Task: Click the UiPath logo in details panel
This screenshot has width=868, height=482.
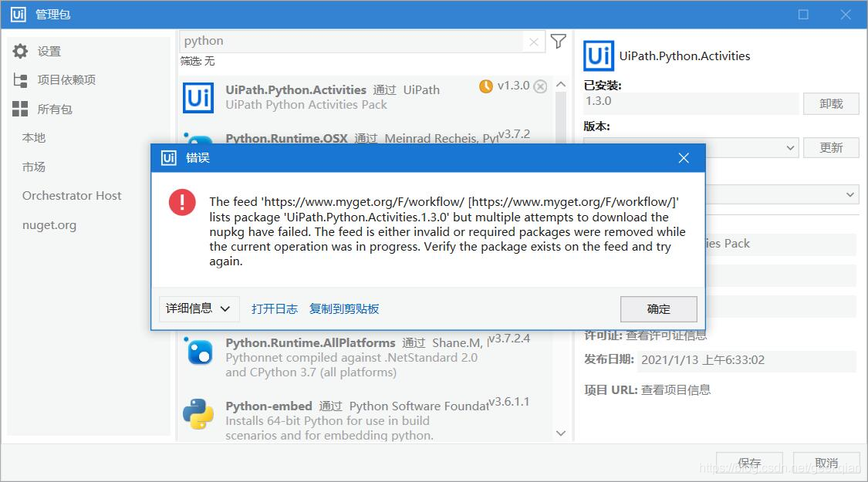Action: (599, 56)
